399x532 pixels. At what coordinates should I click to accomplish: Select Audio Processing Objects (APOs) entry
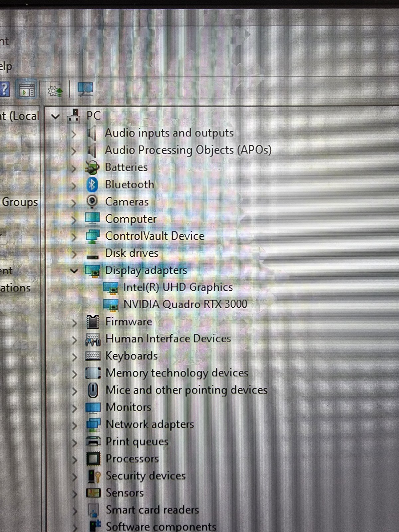188,150
